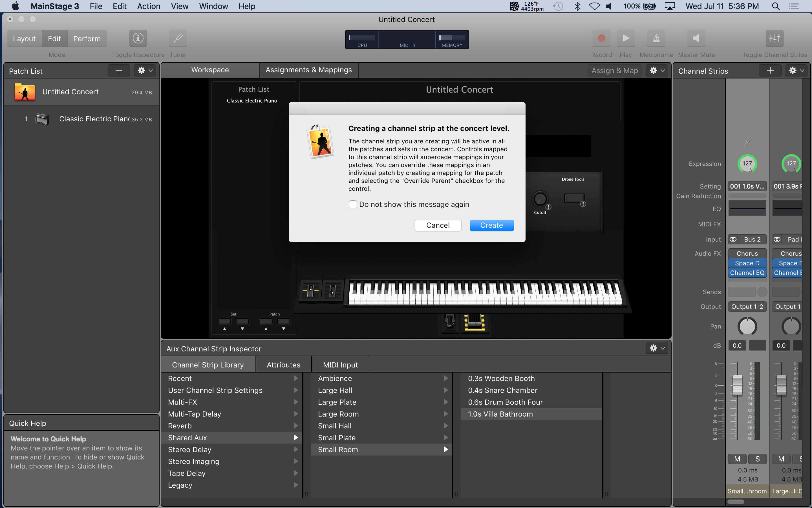Mute the Small...hroom channel strip
The image size is (812, 508).
point(737,459)
